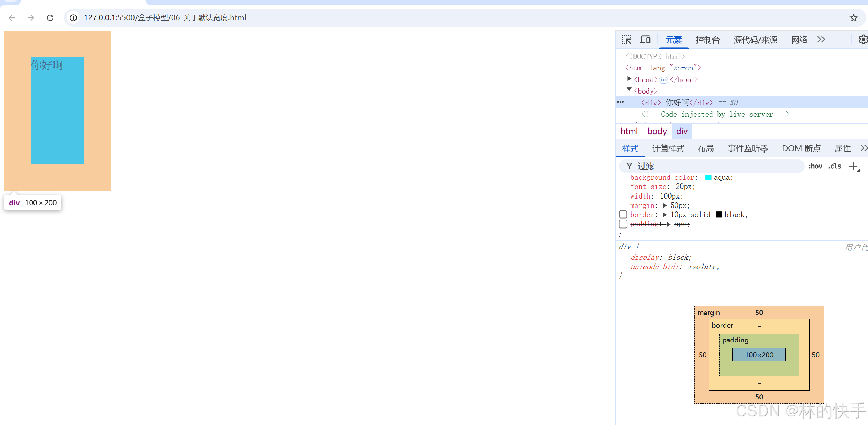The image size is (868, 425).
Task: Expand the margin shorthand triangle
Action: coord(664,205)
